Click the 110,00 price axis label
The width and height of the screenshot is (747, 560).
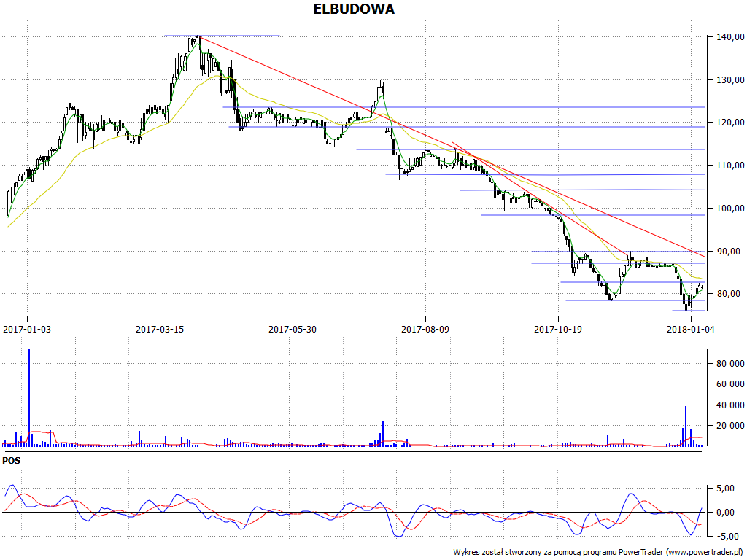tap(731, 166)
